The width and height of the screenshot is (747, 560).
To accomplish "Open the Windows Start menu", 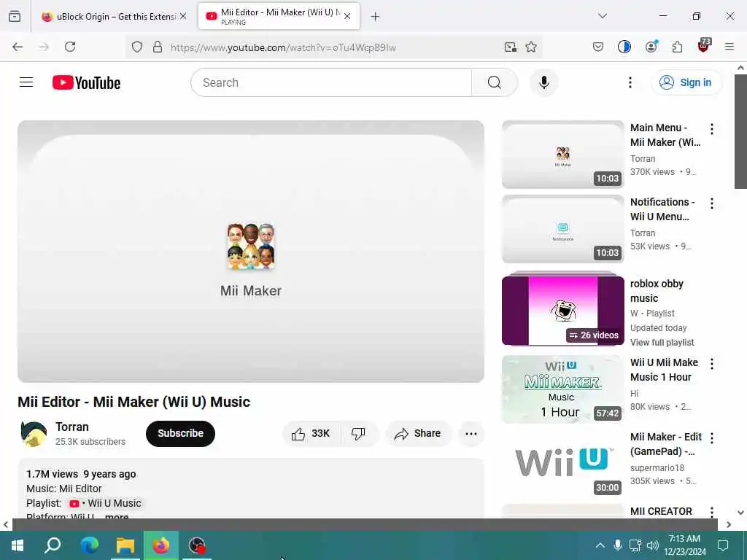I will [18, 545].
